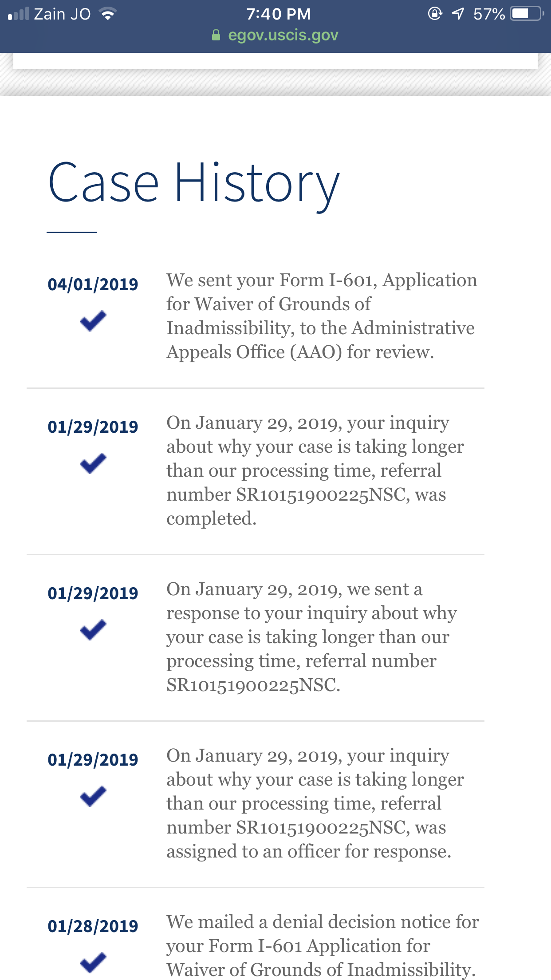551x980 pixels.
Task: Tap the denial decision notice entry text
Action: click(323, 945)
